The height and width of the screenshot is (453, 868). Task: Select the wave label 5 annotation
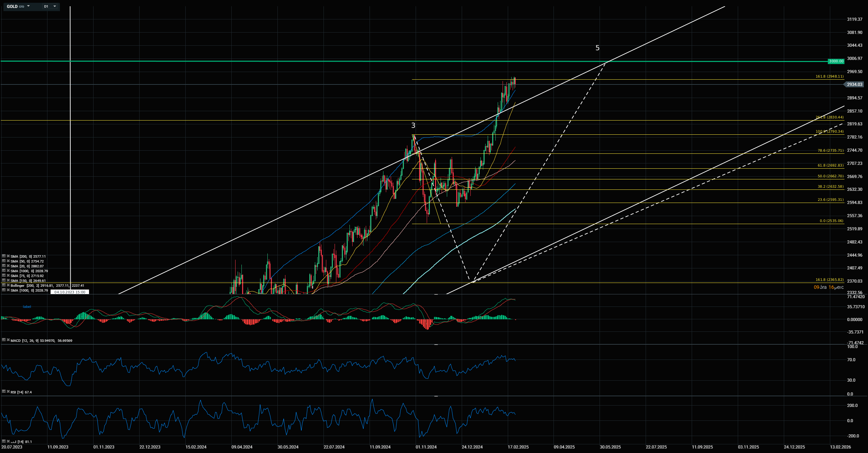coord(597,48)
